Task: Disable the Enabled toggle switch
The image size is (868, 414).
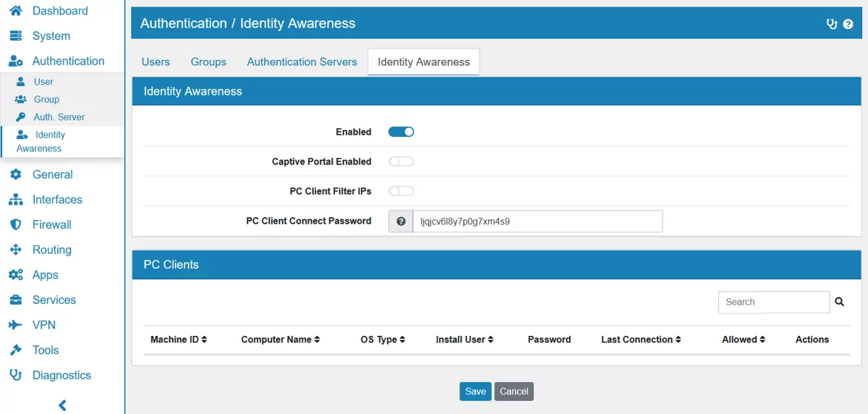Action: coord(401,132)
